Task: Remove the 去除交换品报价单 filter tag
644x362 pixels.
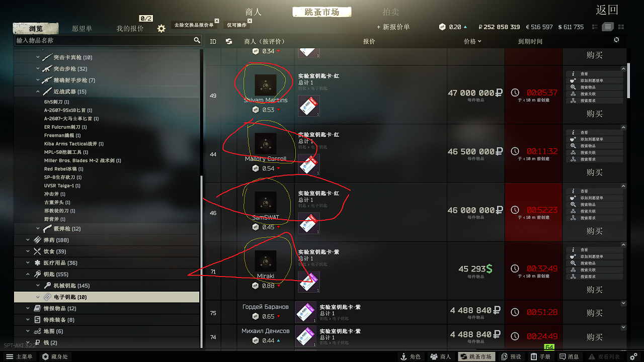Action: coord(217,21)
